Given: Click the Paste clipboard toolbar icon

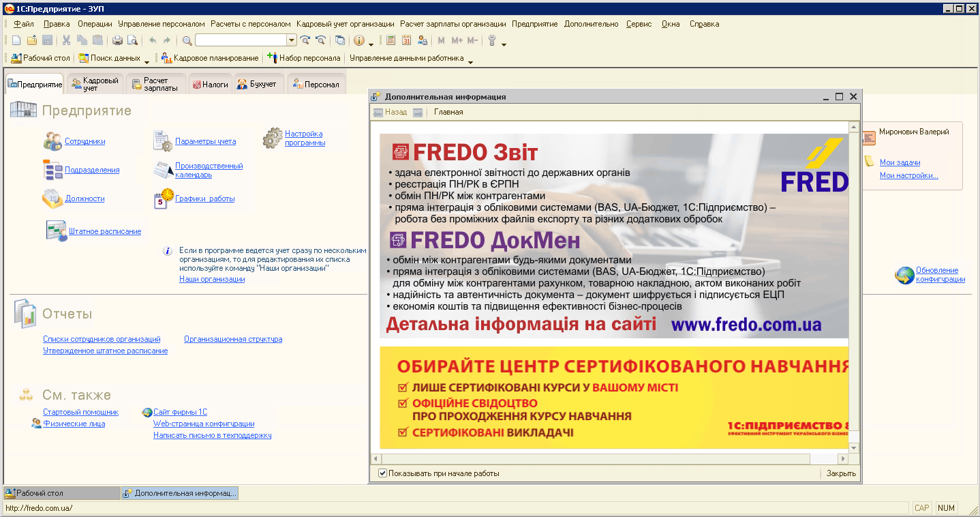Looking at the screenshot, I should [97, 40].
